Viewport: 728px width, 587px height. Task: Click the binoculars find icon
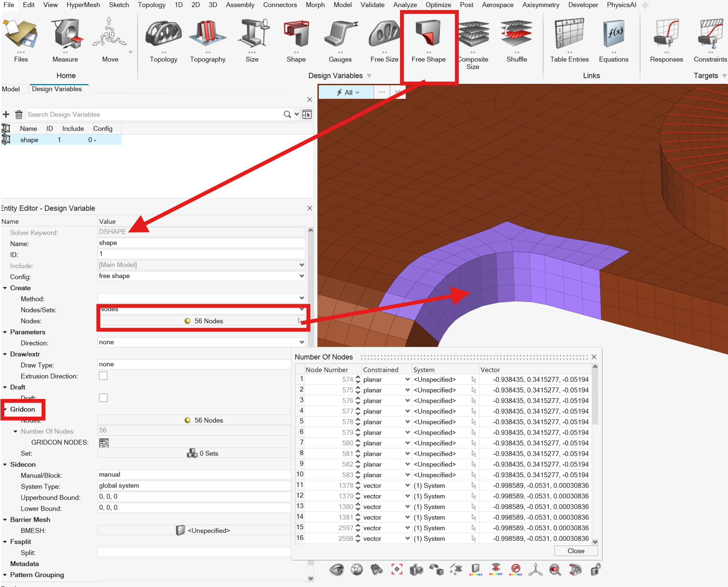(377, 570)
